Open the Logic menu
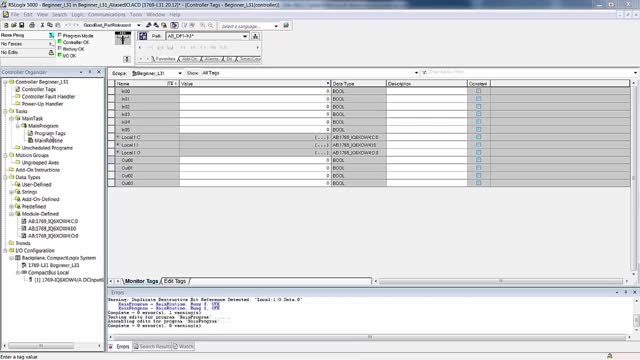Screen dimensions: 640x360 point(77,15)
